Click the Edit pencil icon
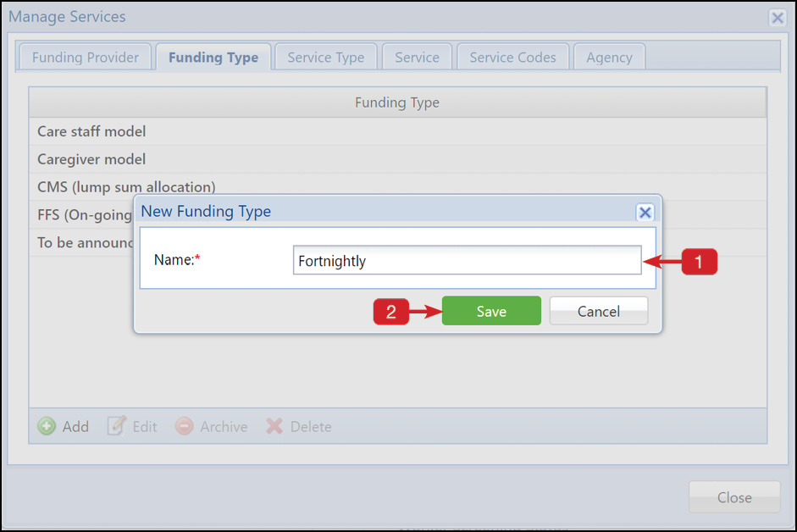 pos(116,426)
